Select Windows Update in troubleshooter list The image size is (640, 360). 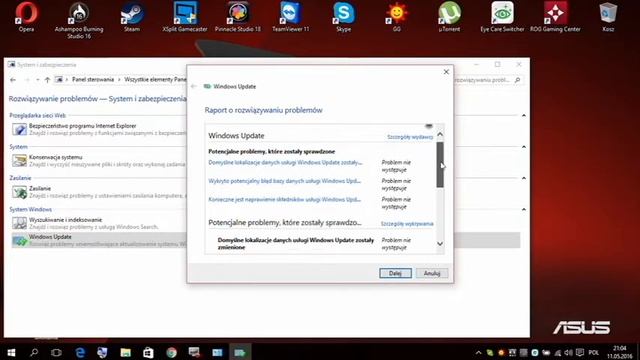coord(99,240)
